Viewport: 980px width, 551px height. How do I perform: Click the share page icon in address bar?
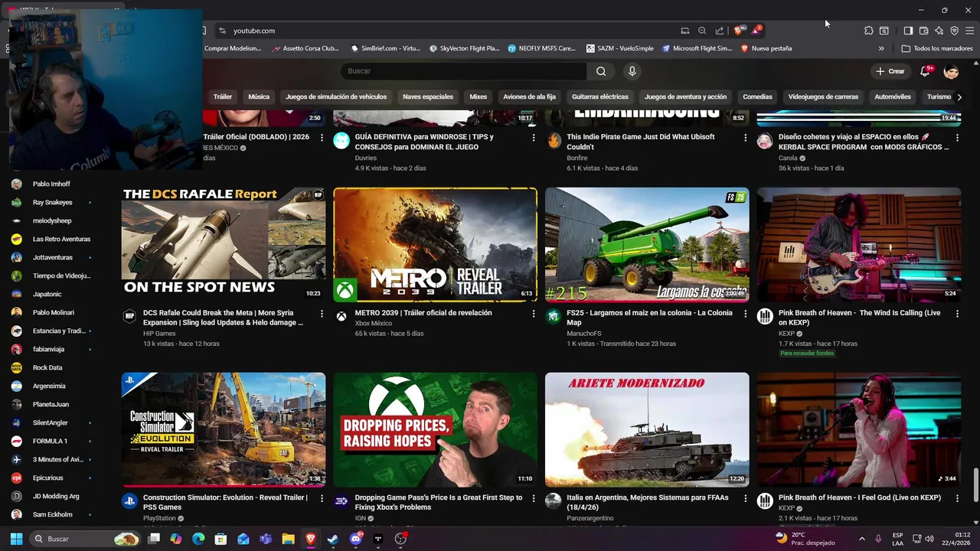pos(720,31)
